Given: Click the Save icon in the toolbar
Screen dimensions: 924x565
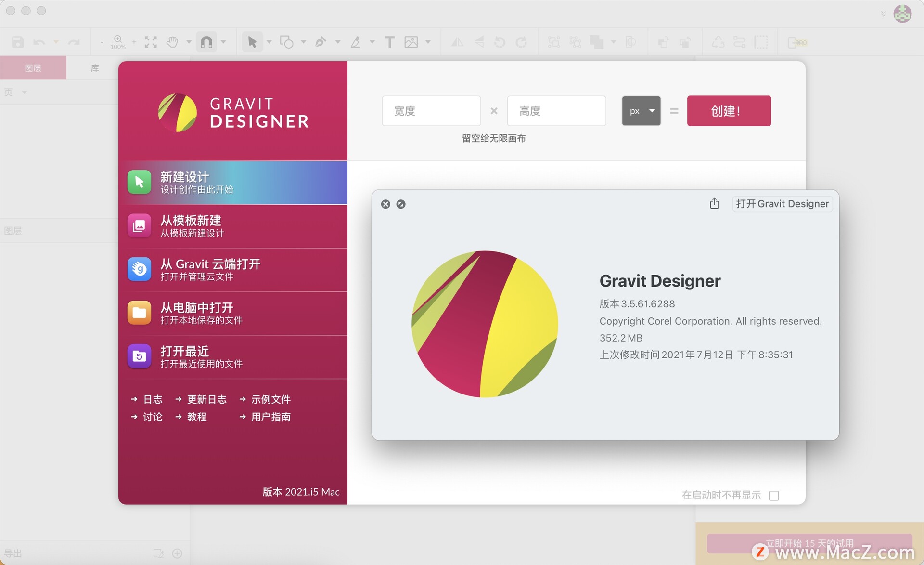Looking at the screenshot, I should 18,42.
